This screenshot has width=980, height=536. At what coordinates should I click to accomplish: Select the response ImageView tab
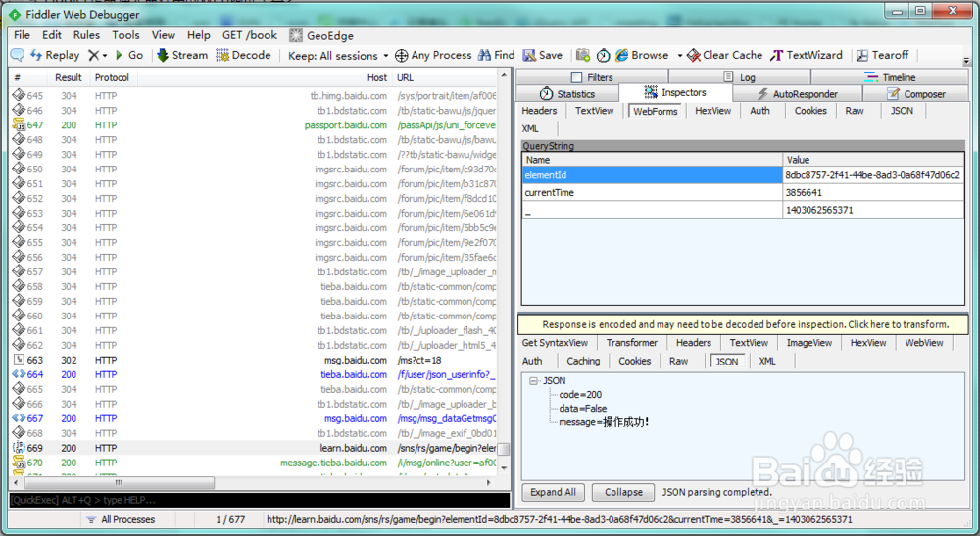click(809, 342)
